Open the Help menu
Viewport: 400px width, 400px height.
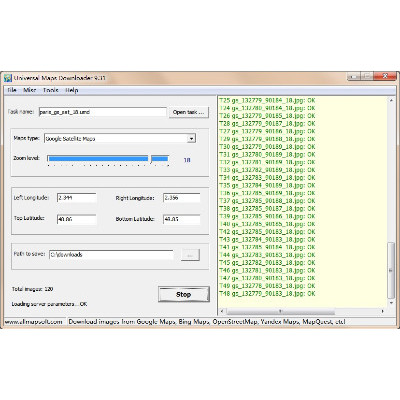(72, 90)
